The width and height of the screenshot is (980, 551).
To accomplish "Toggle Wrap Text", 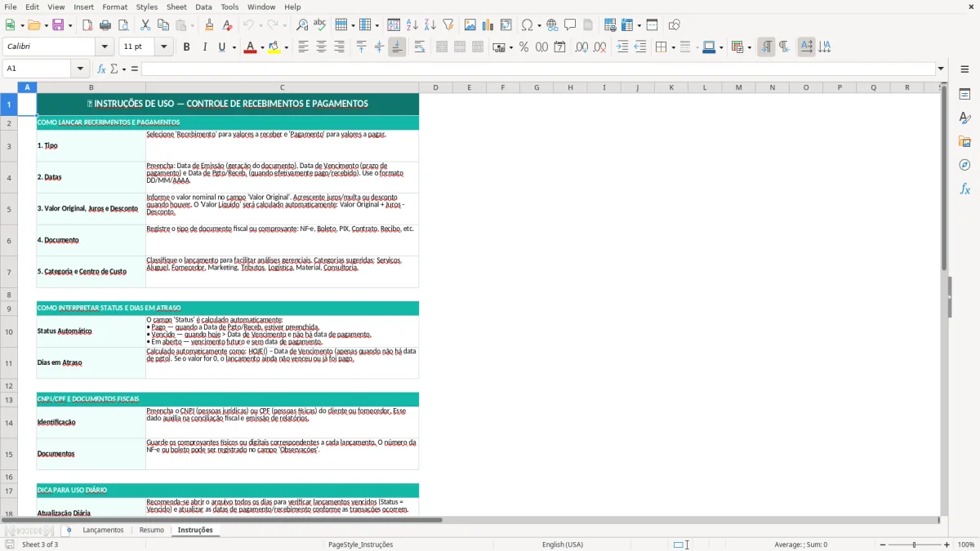I will [420, 47].
